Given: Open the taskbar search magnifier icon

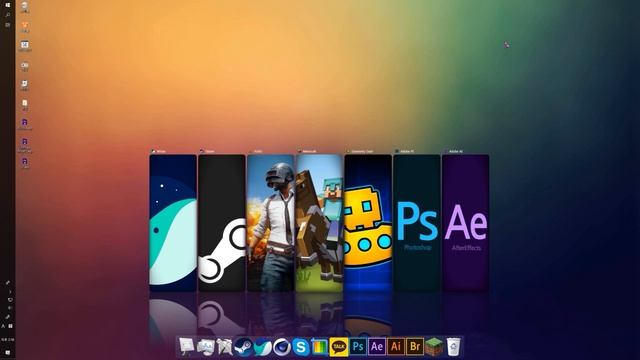Looking at the screenshot, I should point(7,15).
